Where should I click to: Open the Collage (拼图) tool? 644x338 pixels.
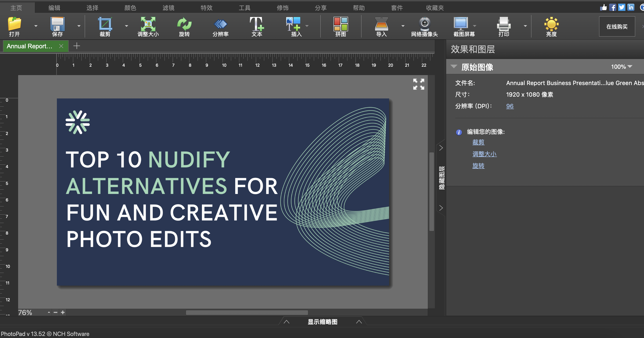341,24
